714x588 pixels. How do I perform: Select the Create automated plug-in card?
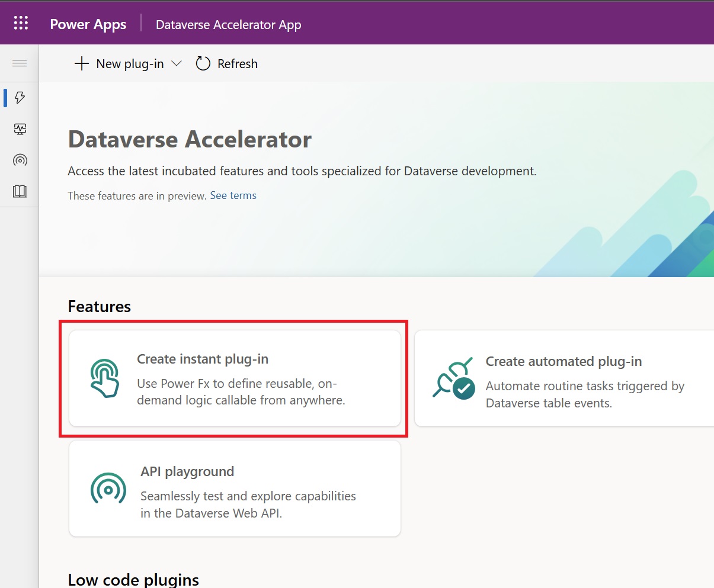(563, 379)
